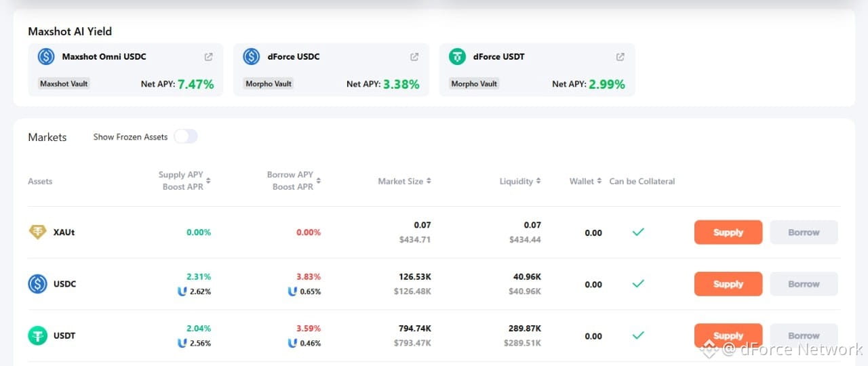Screen dimensions: 868x366
Task: Click USDT borrow APY 3.59%
Action: tap(309, 328)
